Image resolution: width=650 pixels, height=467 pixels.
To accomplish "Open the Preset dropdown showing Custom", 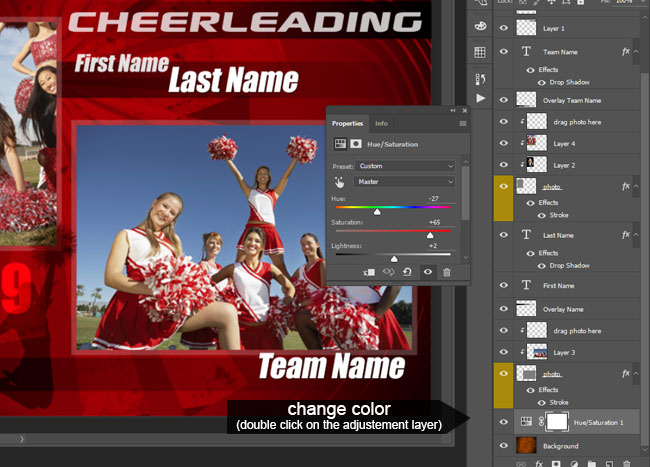I will pyautogui.click(x=405, y=166).
